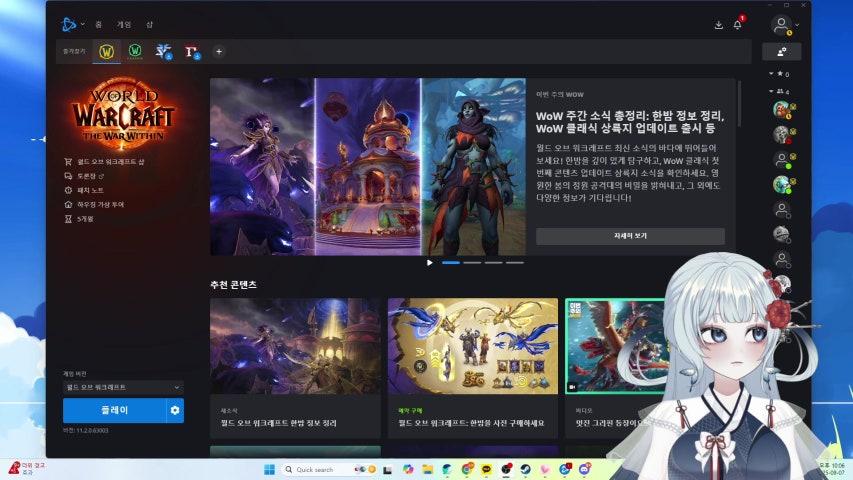Click the version number text below Play

[x=86, y=430]
